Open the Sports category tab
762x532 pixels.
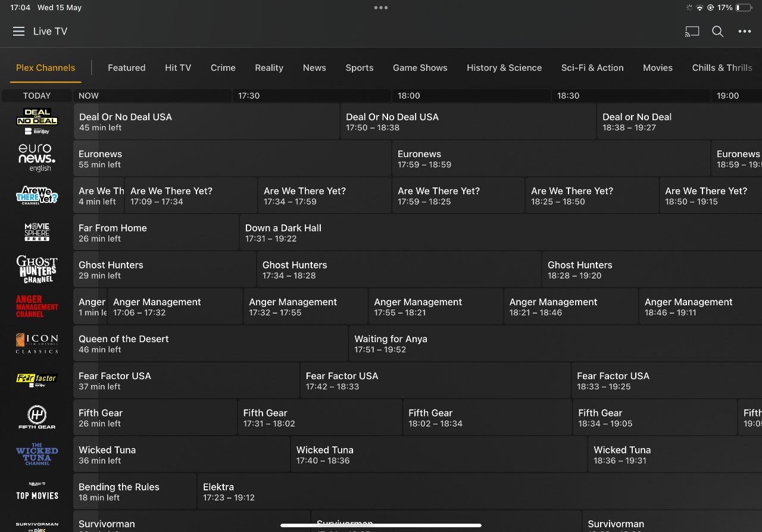[x=360, y=68]
